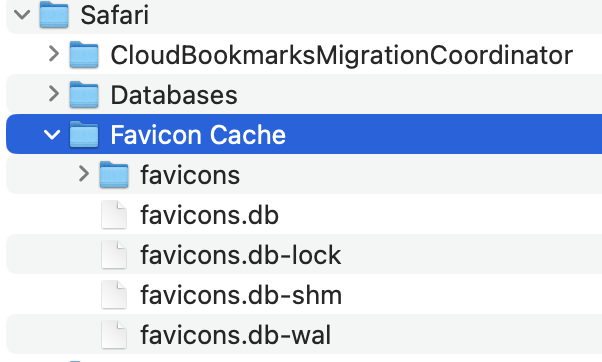
Task: Select the favicons.db-lock file name
Action: [x=241, y=255]
